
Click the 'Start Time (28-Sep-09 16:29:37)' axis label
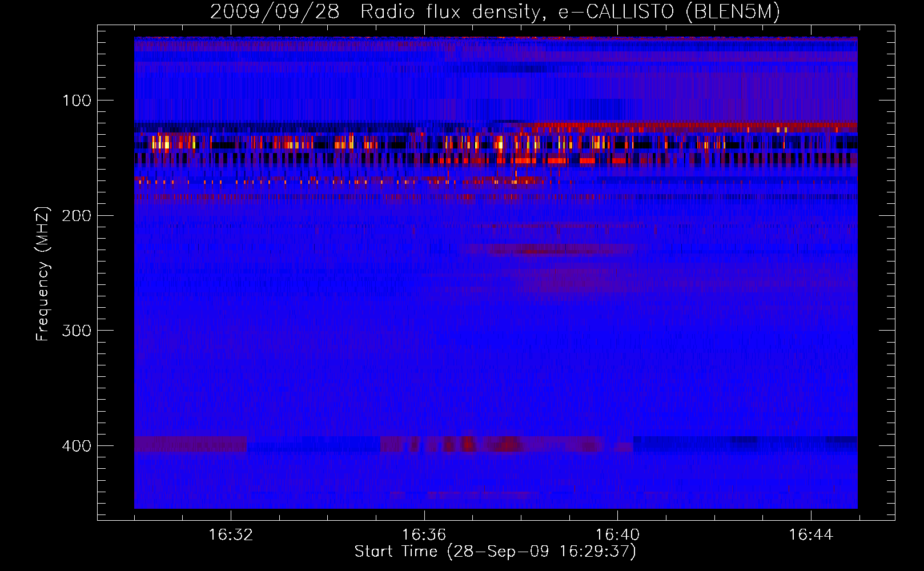[x=495, y=552]
